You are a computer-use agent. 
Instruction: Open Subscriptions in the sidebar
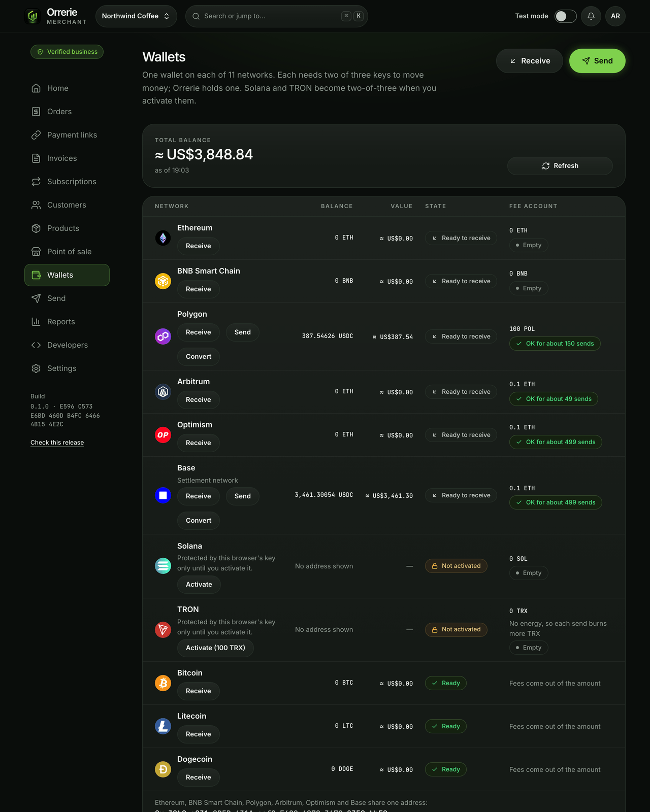(67, 182)
